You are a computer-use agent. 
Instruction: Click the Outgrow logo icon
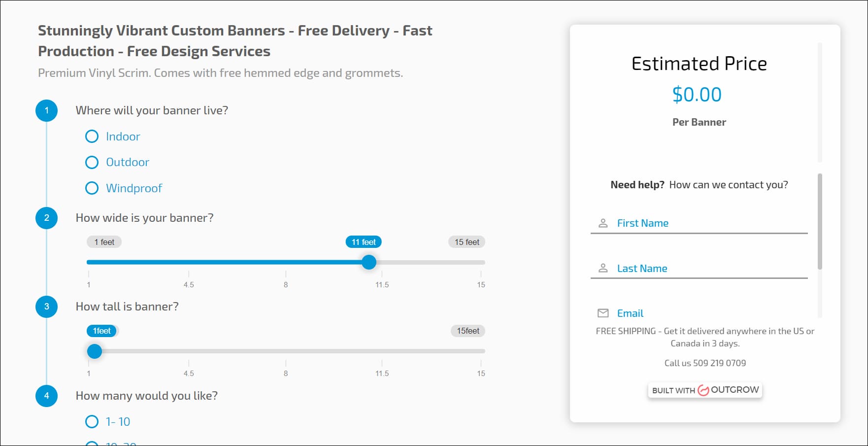703,390
